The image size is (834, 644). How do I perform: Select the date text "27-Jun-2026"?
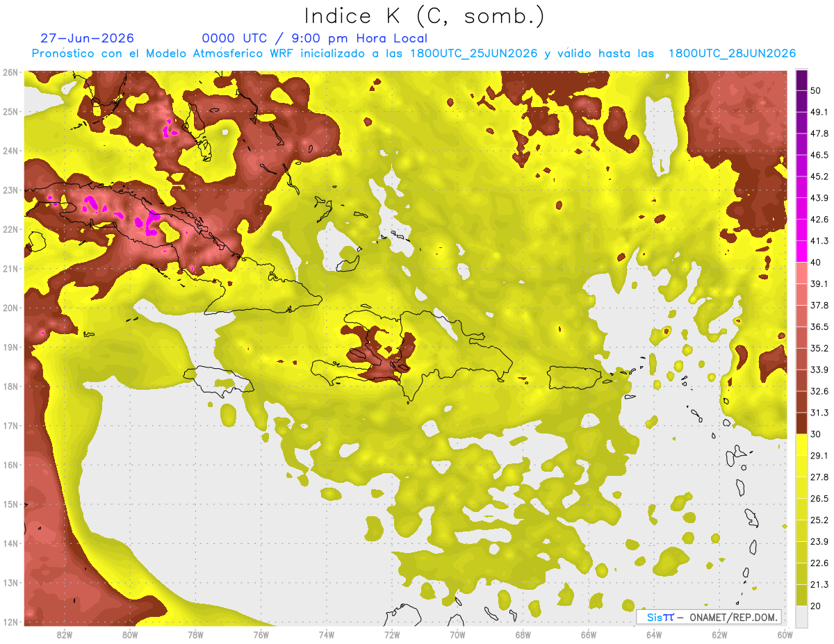point(88,38)
